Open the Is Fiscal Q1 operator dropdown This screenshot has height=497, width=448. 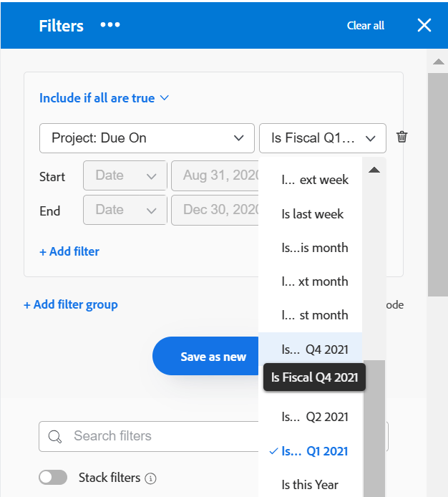click(323, 138)
